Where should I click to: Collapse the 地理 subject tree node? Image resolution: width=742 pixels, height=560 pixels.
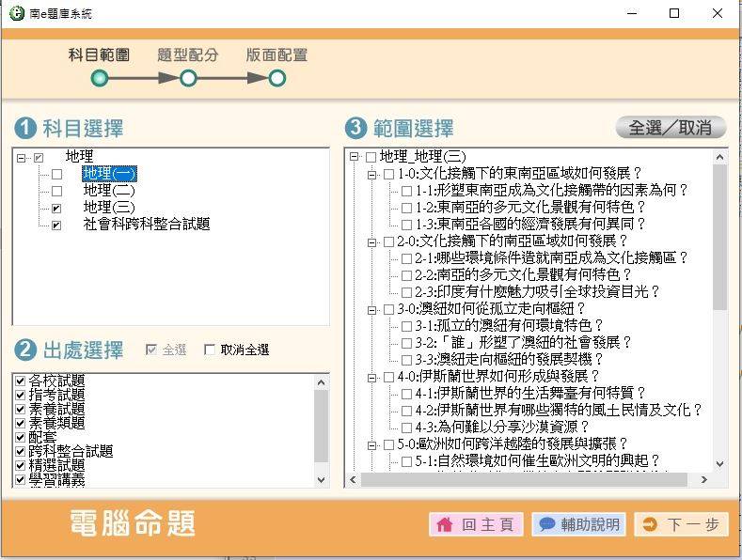pos(21,158)
